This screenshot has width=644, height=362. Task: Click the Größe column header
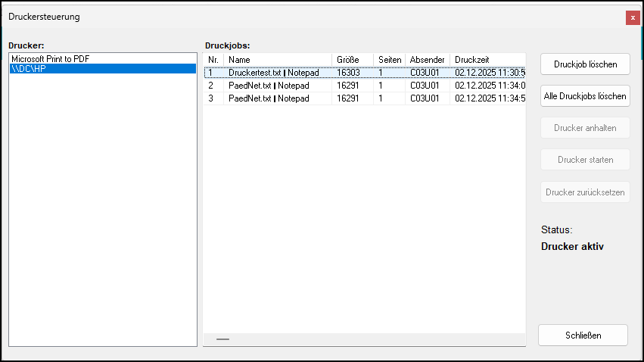coord(352,60)
